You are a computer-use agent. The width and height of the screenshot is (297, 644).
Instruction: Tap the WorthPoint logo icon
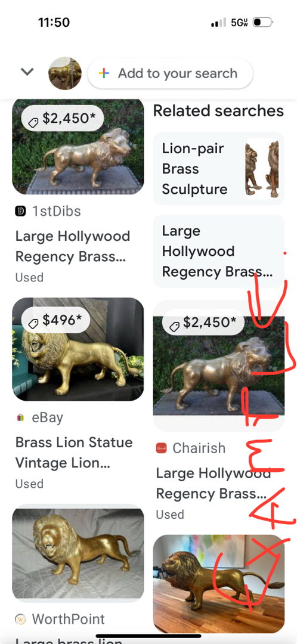click(20, 619)
